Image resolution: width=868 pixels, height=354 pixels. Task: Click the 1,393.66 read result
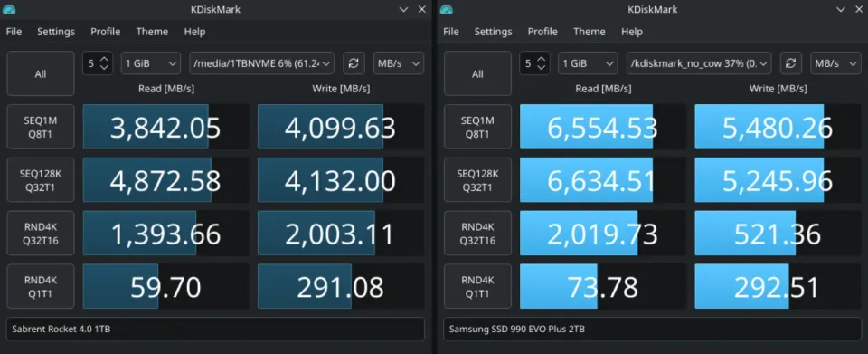[165, 234]
